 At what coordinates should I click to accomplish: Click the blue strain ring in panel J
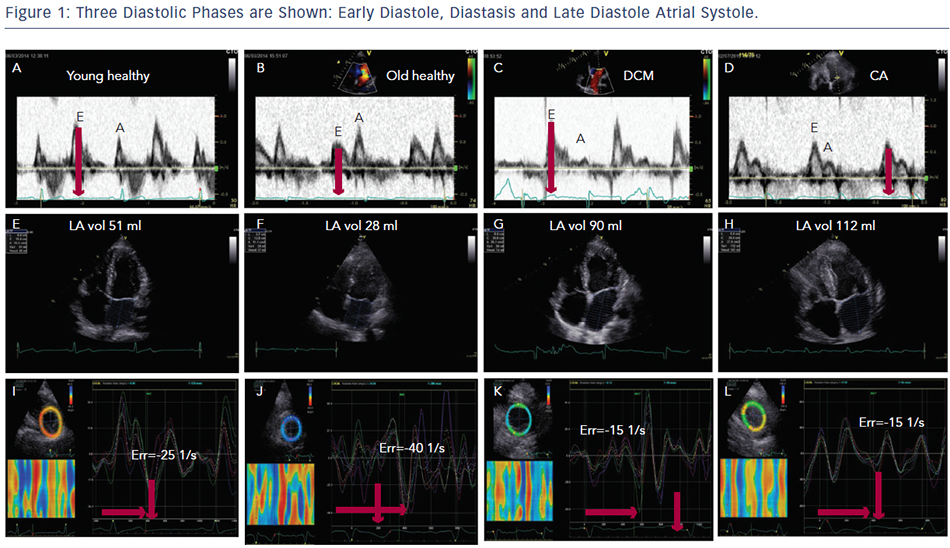click(290, 427)
